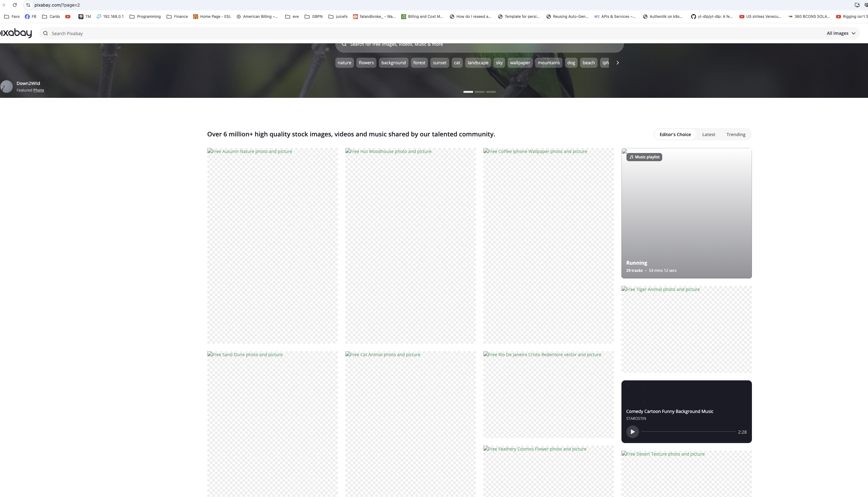Image resolution: width=868 pixels, height=497 pixels.
Task: Select the cat tag
Action: [457, 62]
